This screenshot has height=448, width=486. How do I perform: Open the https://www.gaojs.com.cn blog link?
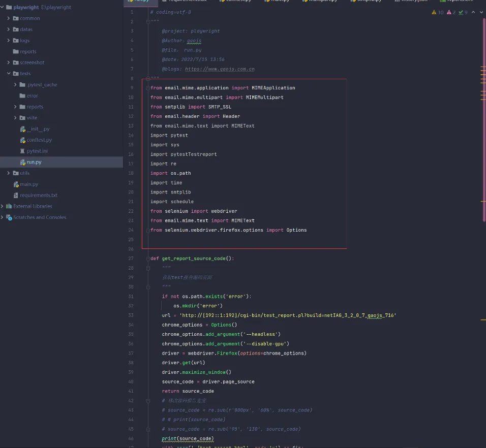tap(220, 69)
